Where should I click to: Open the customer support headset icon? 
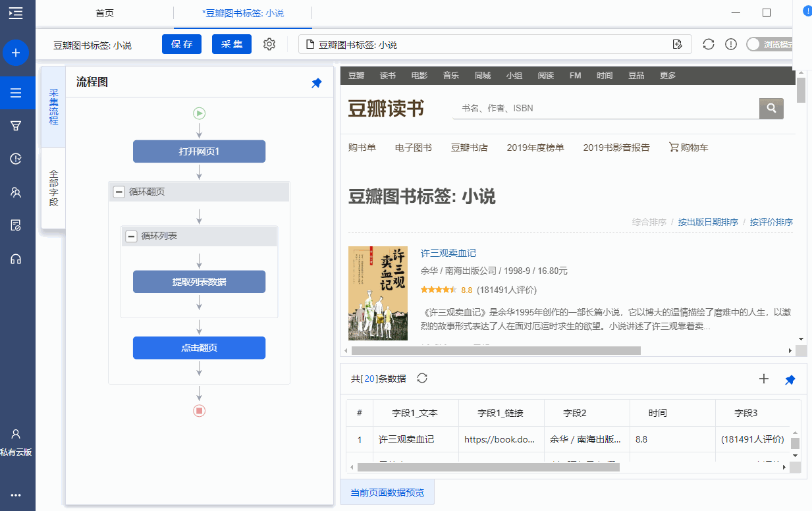click(x=16, y=259)
